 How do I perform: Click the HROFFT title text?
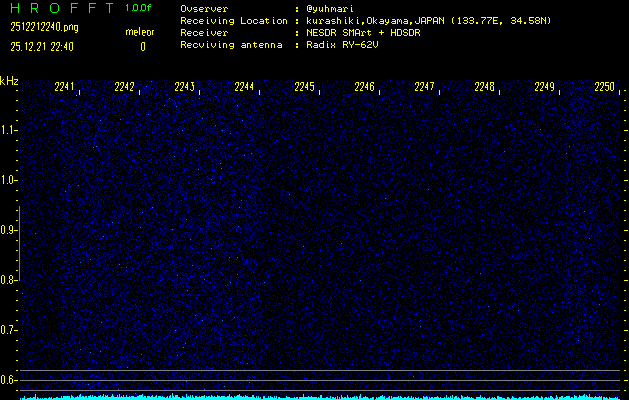pos(61,8)
